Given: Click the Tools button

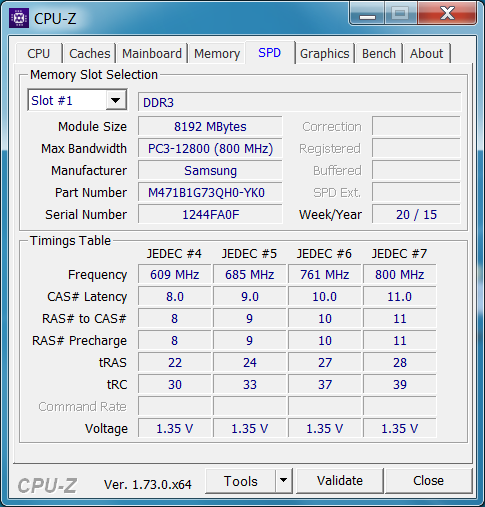Looking at the screenshot, I should [x=241, y=481].
